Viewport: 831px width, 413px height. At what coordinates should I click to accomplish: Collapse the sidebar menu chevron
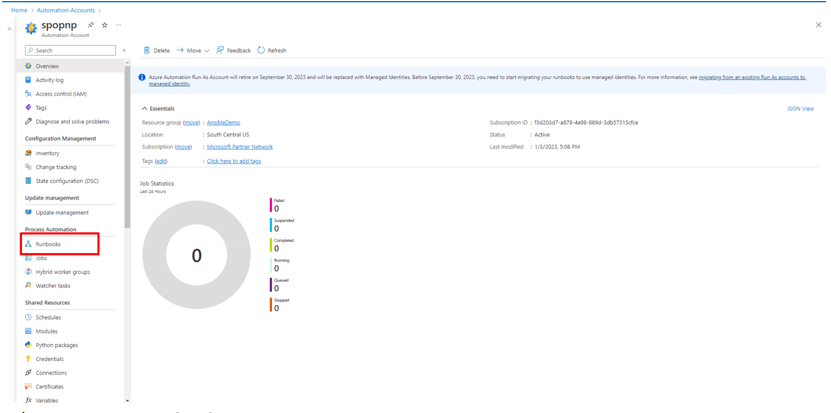[x=124, y=50]
